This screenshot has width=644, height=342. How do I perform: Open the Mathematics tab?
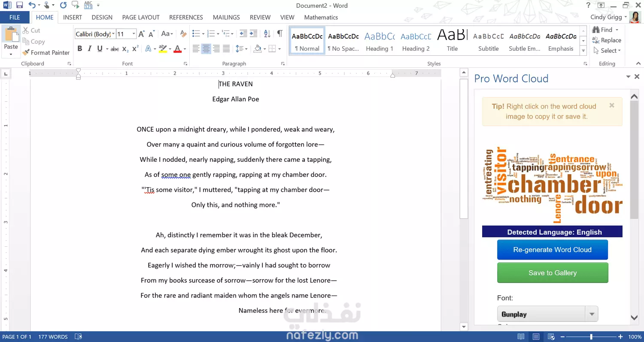click(321, 17)
